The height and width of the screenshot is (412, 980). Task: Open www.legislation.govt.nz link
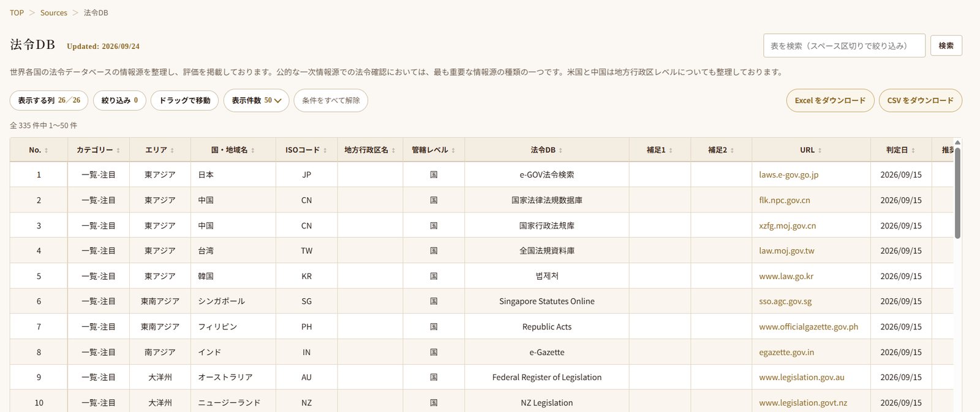803,403
